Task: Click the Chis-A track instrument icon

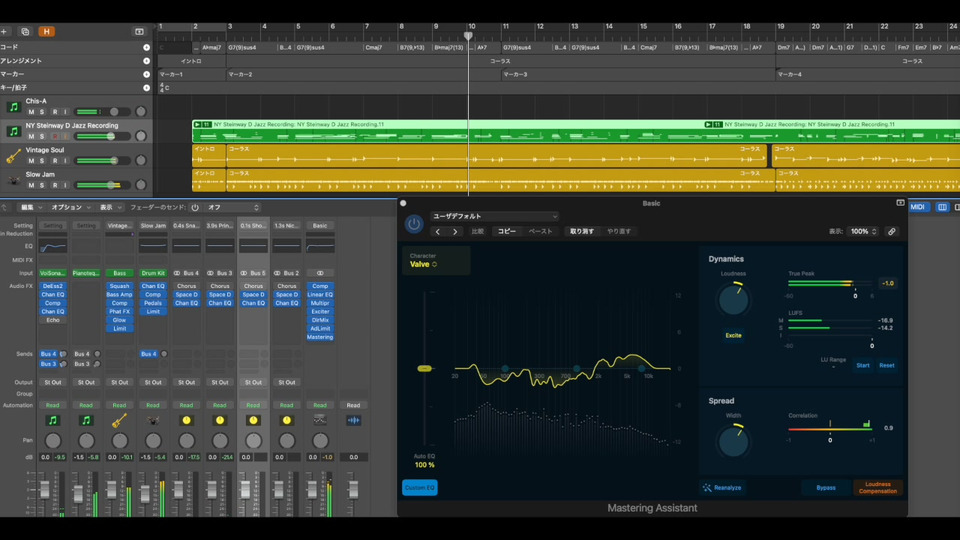Action: 13,107
